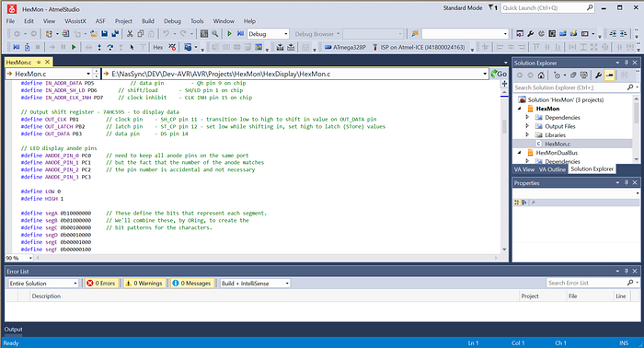The image size is (644, 348).
Task: Start without debugging using green play icon
Action: coord(230,34)
